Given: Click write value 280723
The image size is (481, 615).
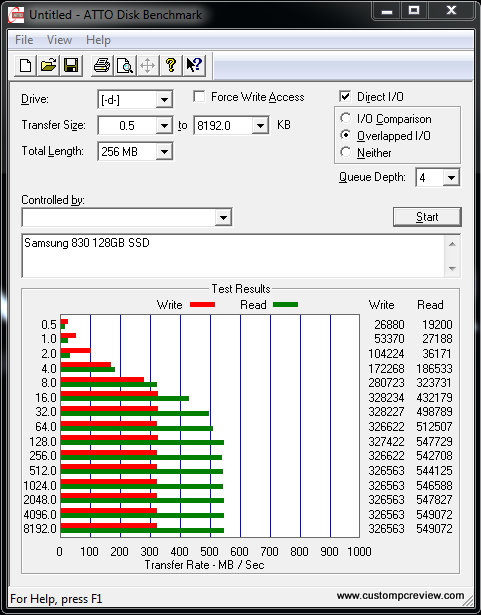Looking at the screenshot, I should point(386,383).
